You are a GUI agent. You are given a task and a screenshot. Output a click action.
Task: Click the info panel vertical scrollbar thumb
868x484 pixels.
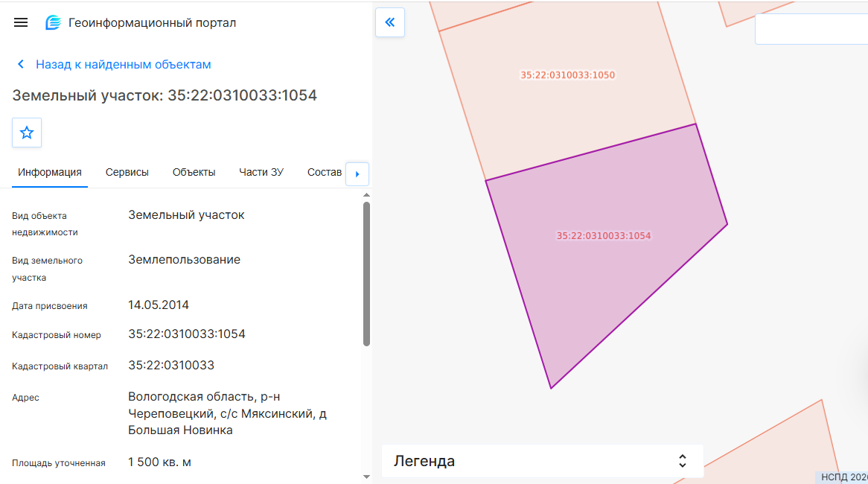[x=366, y=274]
